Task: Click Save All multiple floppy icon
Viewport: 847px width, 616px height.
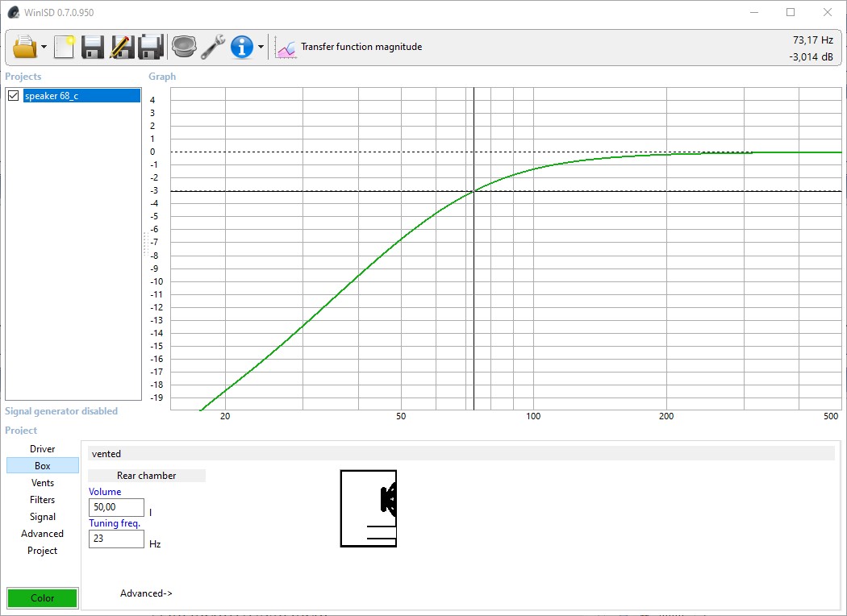Action: 151,47
